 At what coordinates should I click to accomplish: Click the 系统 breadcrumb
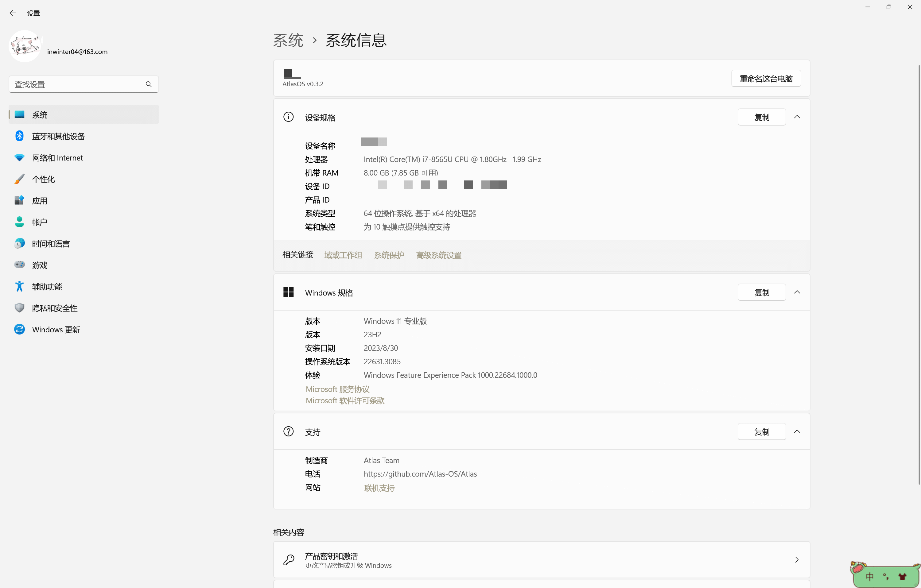point(288,40)
